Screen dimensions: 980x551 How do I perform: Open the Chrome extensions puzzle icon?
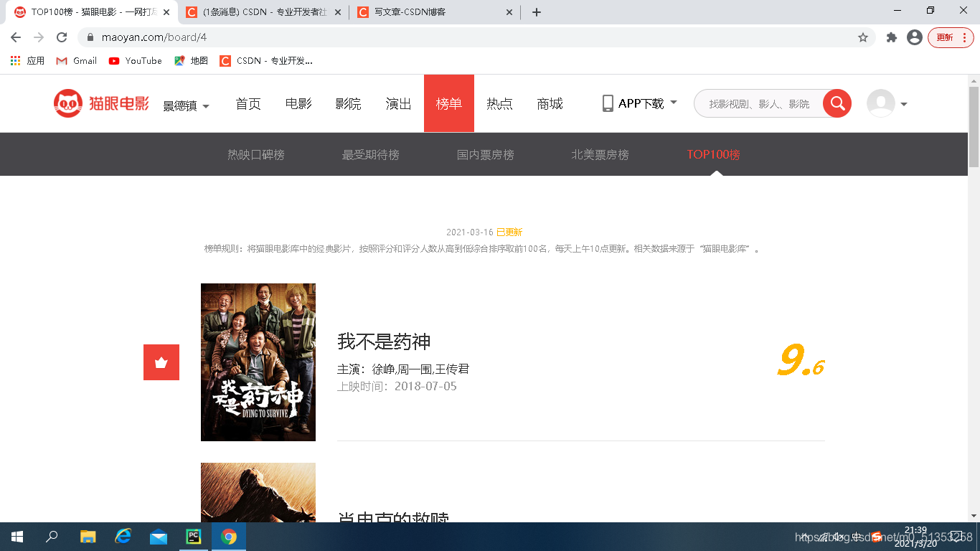(x=892, y=37)
